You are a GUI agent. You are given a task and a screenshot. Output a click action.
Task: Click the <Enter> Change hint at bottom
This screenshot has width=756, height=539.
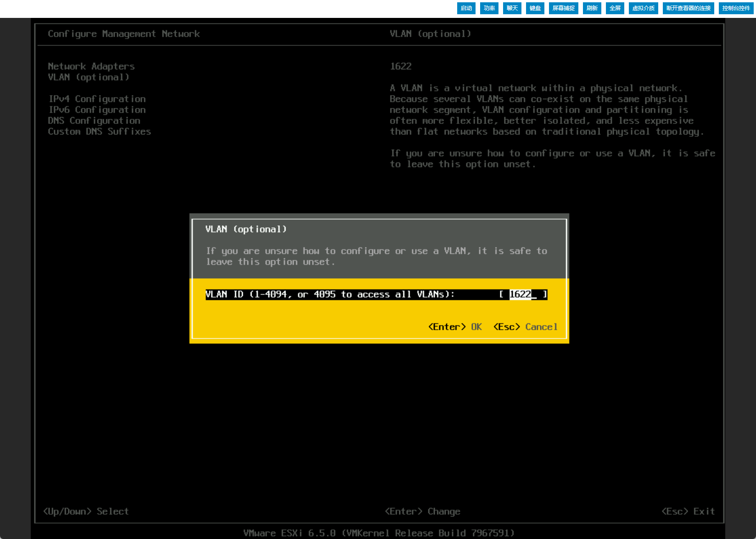(422, 511)
